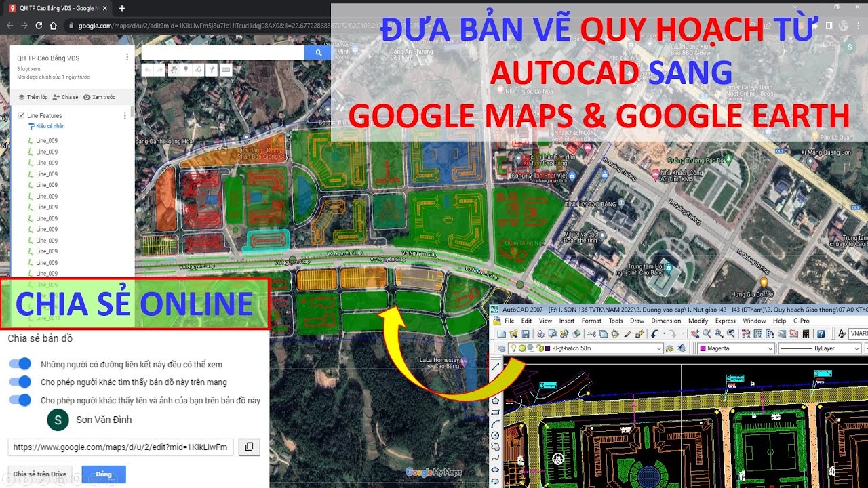The image size is (868, 488).
Task: Click the Undo arrow in My Maps toolbar
Action: coord(147,70)
